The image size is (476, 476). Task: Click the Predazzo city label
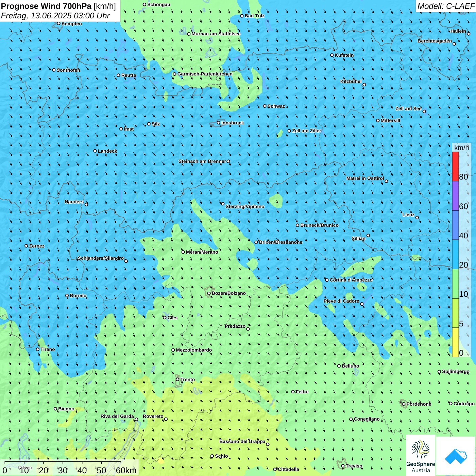(235, 326)
